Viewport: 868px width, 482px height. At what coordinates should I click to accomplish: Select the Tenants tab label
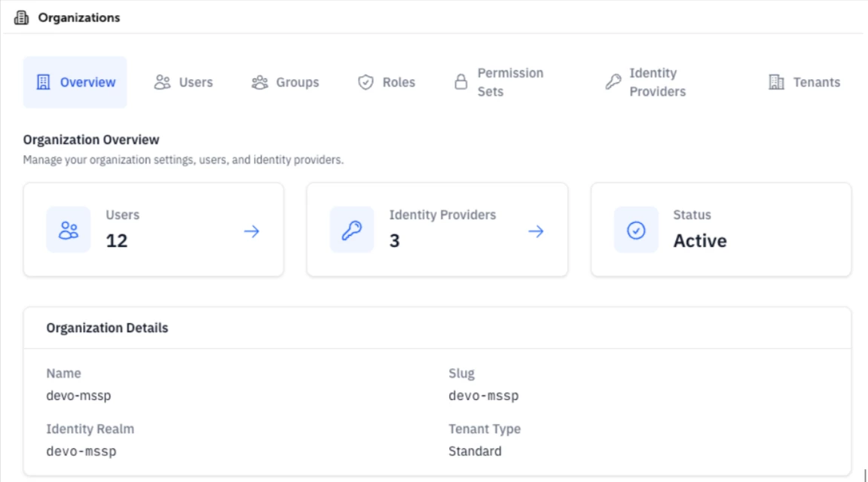tap(817, 82)
